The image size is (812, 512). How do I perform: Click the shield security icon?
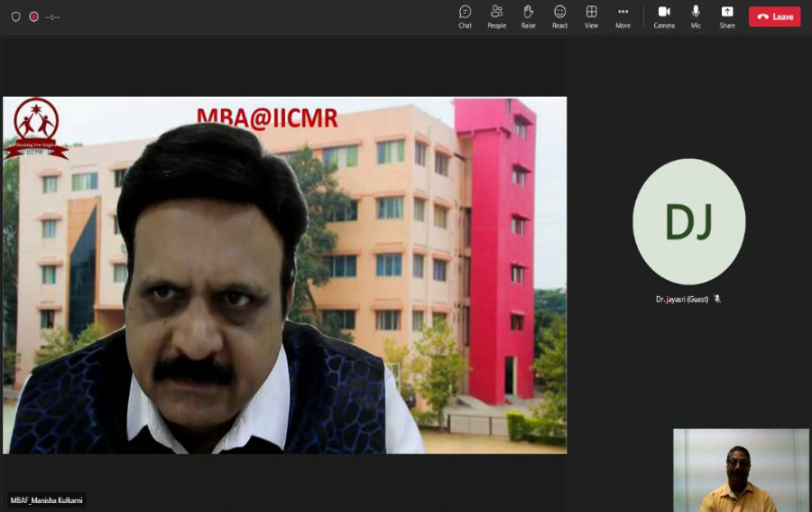(x=16, y=17)
